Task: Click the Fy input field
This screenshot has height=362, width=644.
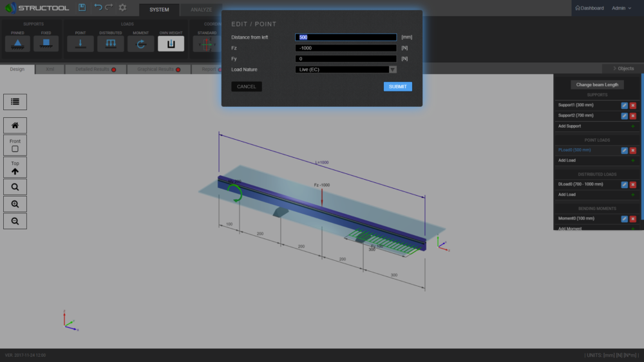Action: [x=346, y=59]
